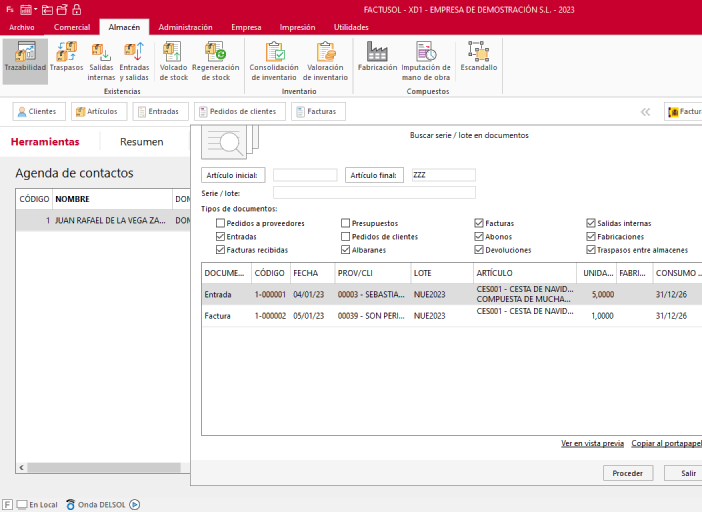Select contact JUAN RAFAEL DE LA VEGA
The image size is (702, 512).
point(103,221)
